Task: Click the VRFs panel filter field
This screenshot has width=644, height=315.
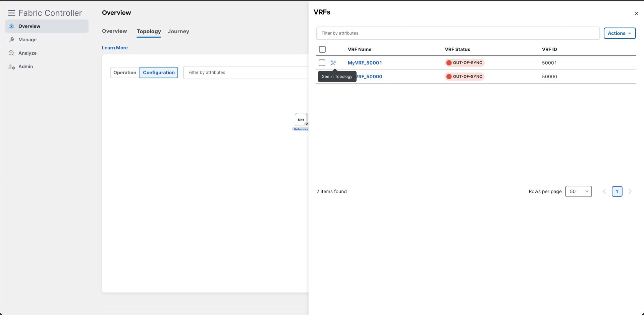Action: (x=458, y=33)
